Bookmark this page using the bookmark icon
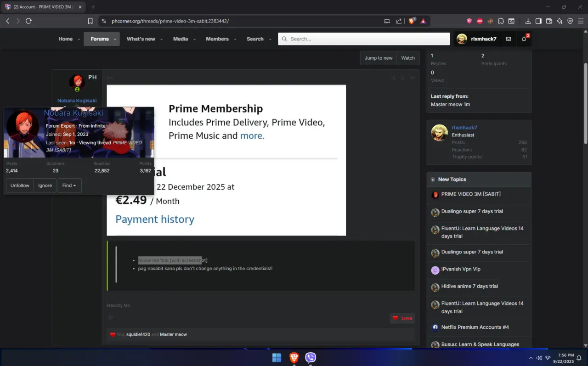The width and height of the screenshot is (588, 366). click(x=90, y=21)
